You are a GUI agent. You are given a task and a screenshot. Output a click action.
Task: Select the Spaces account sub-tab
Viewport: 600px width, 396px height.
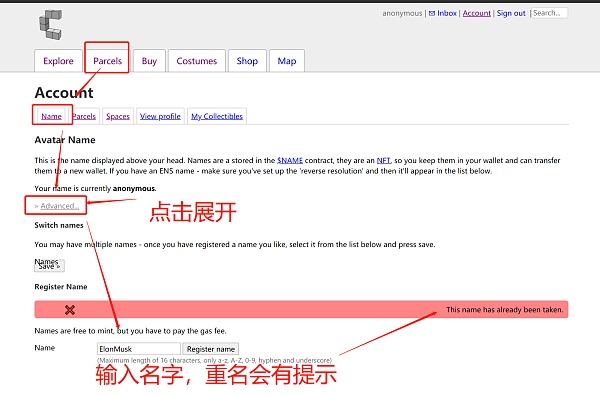118,116
